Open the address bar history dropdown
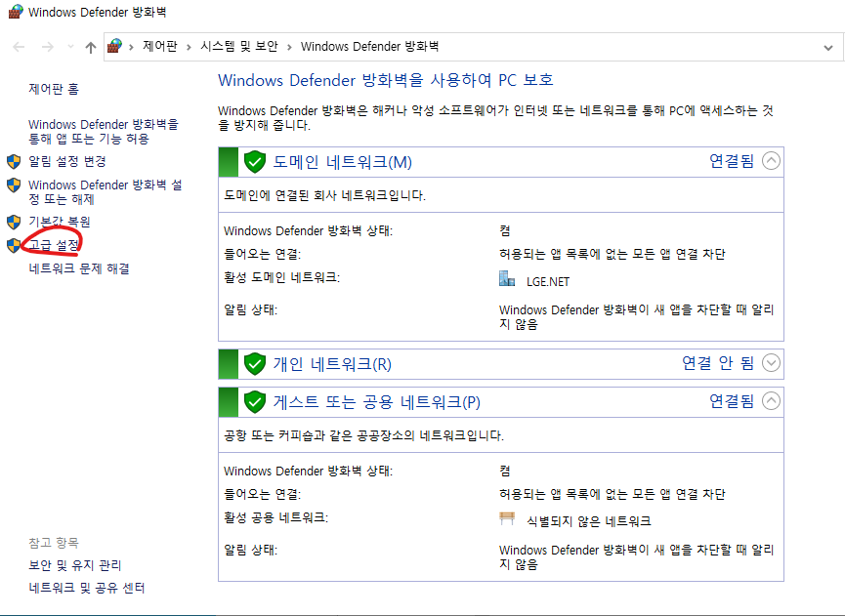 point(828,48)
